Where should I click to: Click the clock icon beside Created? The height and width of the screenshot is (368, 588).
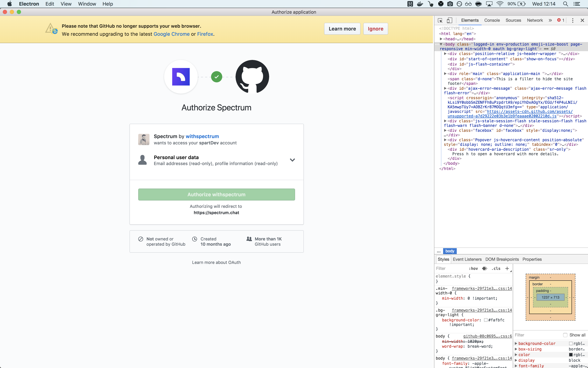195,239
